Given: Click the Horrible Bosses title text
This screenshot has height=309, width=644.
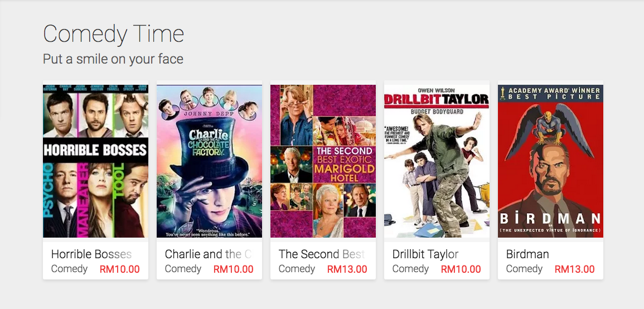Looking at the screenshot, I should tap(91, 254).
